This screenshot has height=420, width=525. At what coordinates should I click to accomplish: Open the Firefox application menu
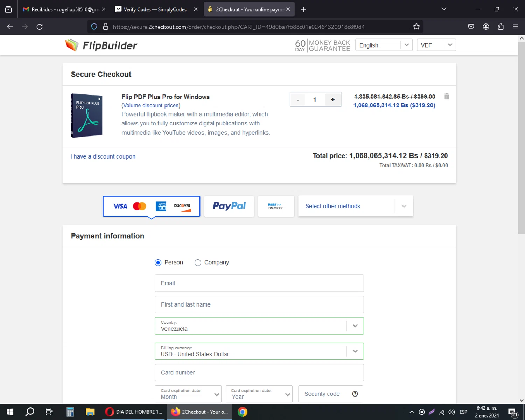pos(515,27)
